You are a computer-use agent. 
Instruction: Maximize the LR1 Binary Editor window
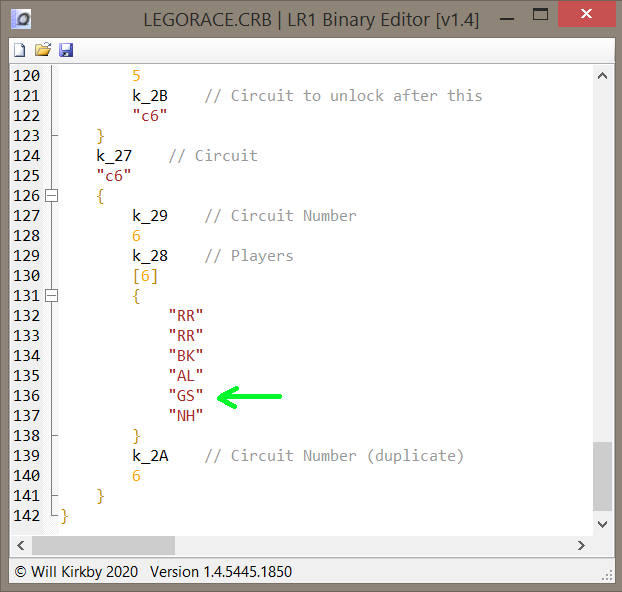(x=540, y=15)
